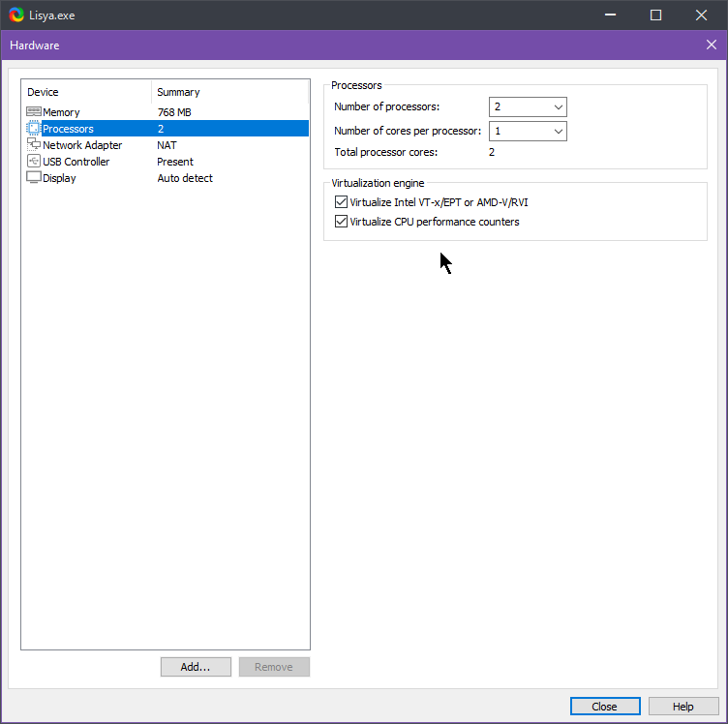Click the USB Controller icon
Screen dimensions: 728x724
click(x=34, y=161)
